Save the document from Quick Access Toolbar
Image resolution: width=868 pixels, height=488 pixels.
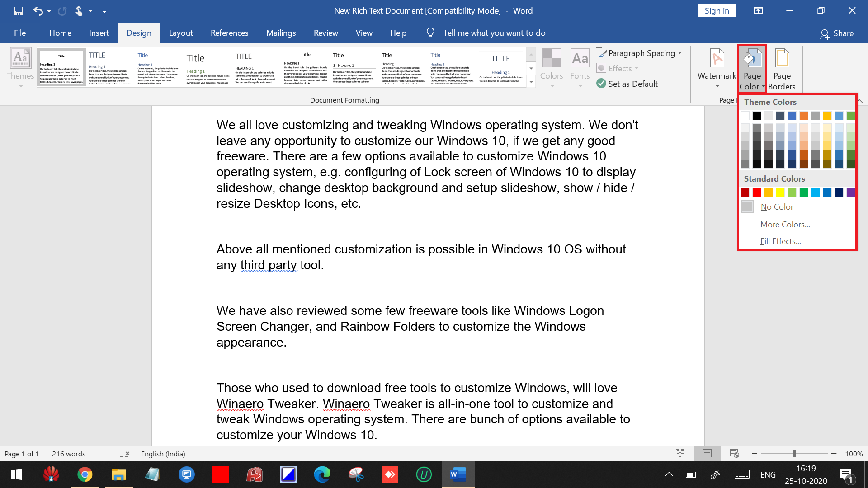coord(19,11)
